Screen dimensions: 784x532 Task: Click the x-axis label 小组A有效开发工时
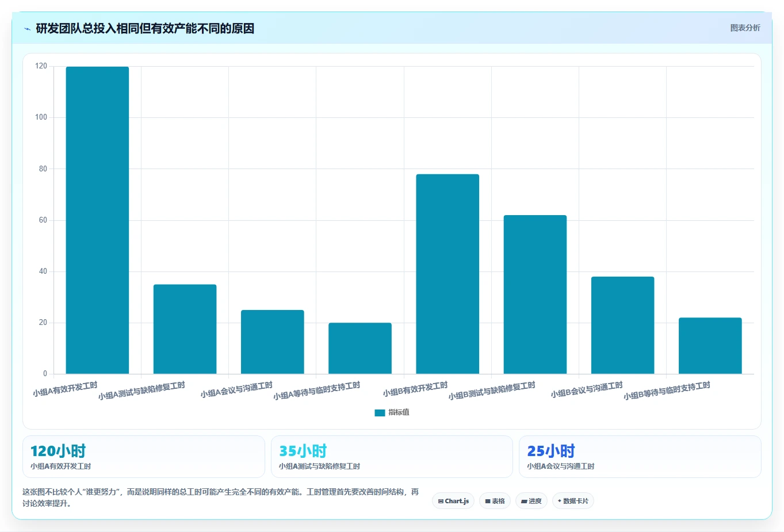[x=65, y=389]
